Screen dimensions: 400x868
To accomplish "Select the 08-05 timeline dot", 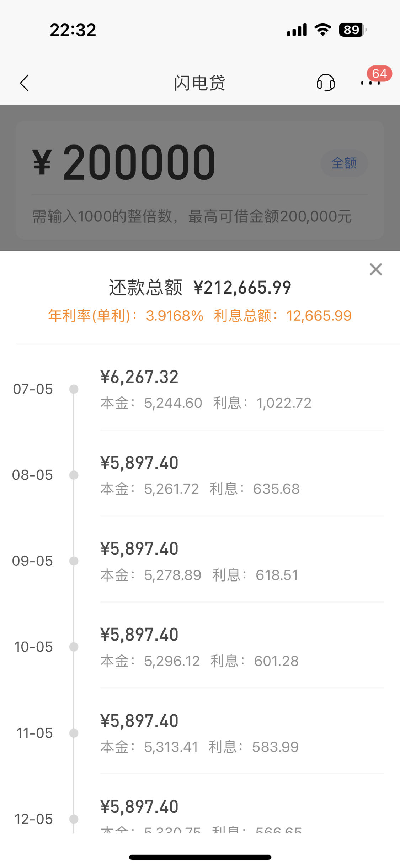I will (x=74, y=475).
